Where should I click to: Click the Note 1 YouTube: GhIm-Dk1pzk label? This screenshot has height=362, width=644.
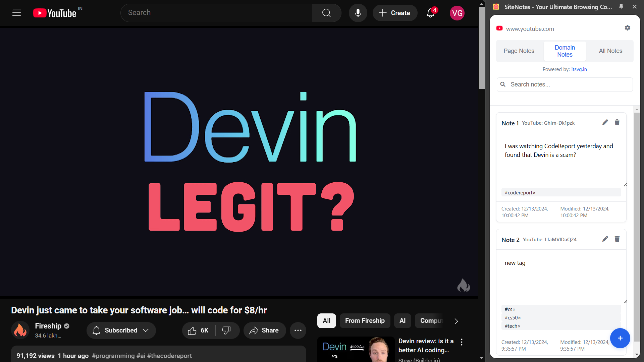548,123
